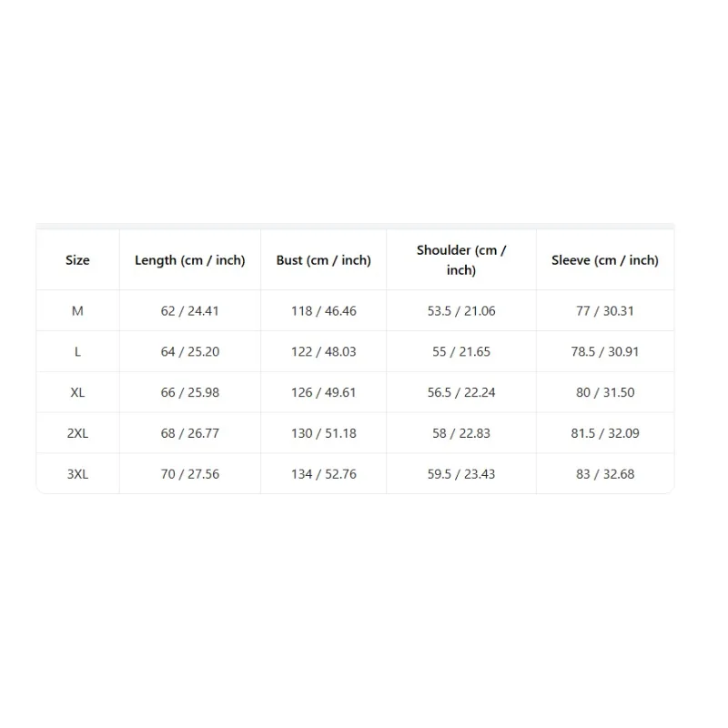Select the 3XL size row label
Viewport: 728px width, 728px height.
coord(77,475)
